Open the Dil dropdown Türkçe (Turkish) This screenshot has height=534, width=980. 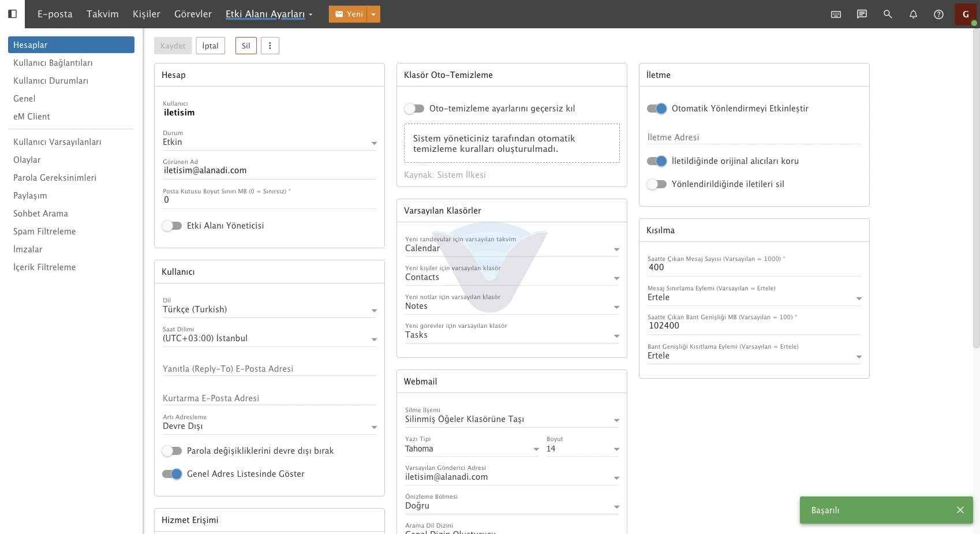coord(270,309)
